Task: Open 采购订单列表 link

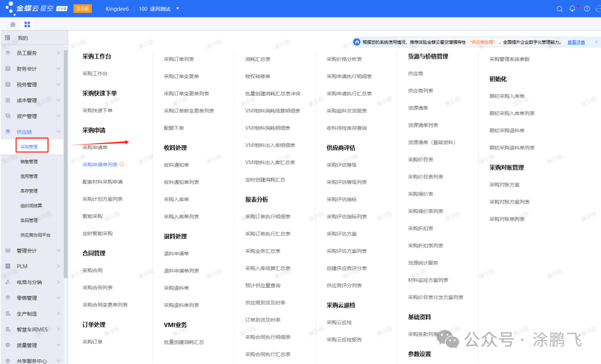Action: (179, 59)
